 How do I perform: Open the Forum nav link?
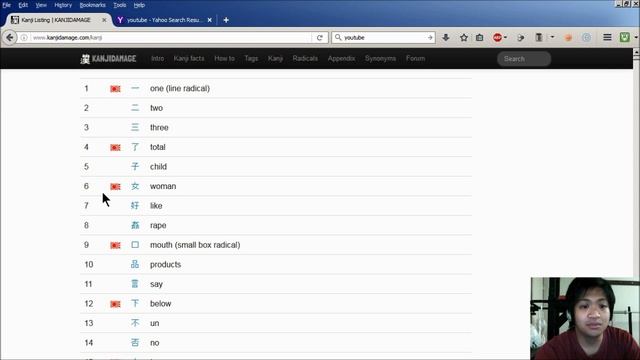[416, 59]
